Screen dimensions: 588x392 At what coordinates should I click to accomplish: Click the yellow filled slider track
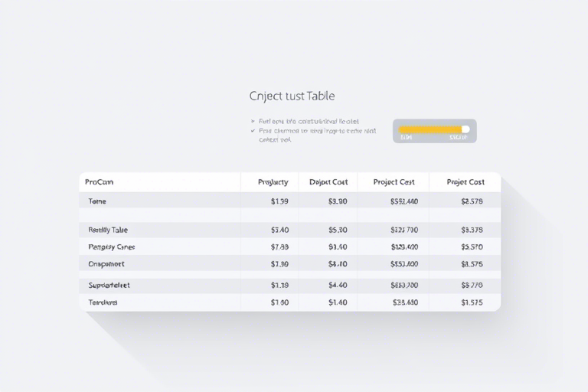click(430, 129)
